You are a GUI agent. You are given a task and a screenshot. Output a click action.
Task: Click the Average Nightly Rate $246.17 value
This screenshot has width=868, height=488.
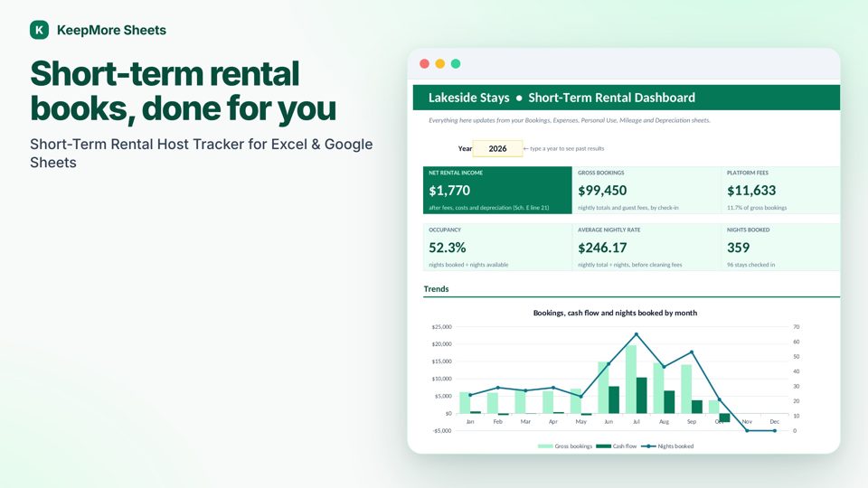pos(602,248)
